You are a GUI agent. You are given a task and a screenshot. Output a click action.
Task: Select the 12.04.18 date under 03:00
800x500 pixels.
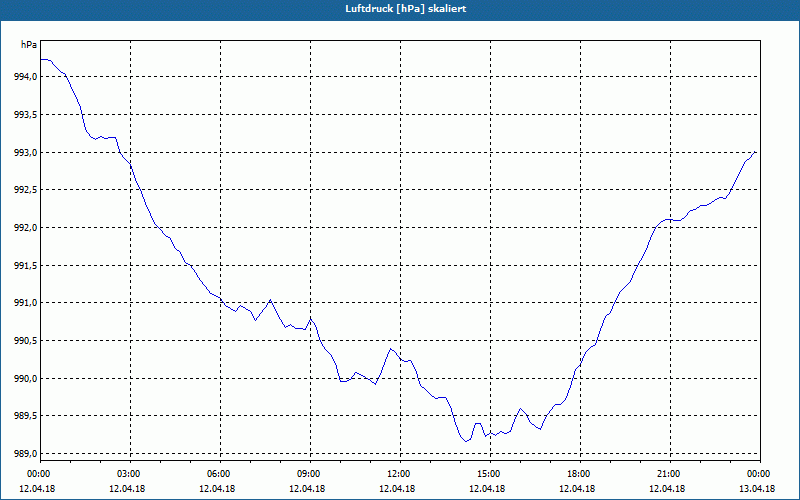[x=127, y=489]
